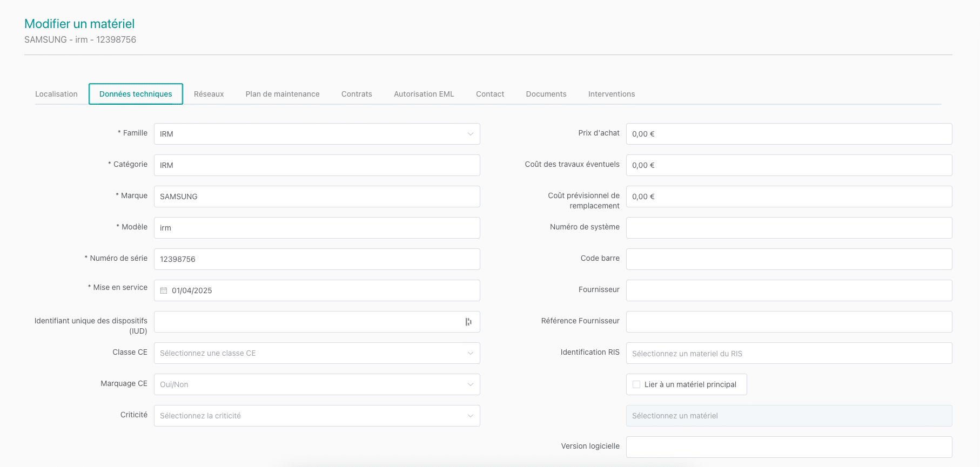Viewport: 980px width, 467px height.
Task: Click the Fournisseur input field
Action: (789, 290)
